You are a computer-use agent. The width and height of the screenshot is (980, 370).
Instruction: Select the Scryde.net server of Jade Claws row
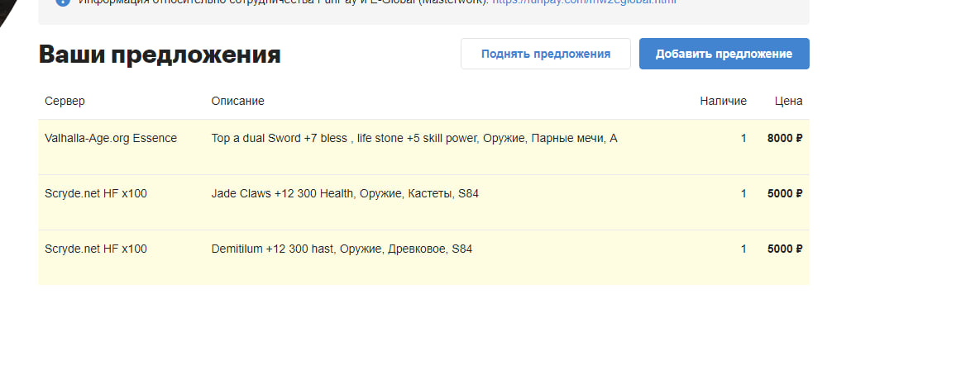click(x=96, y=193)
